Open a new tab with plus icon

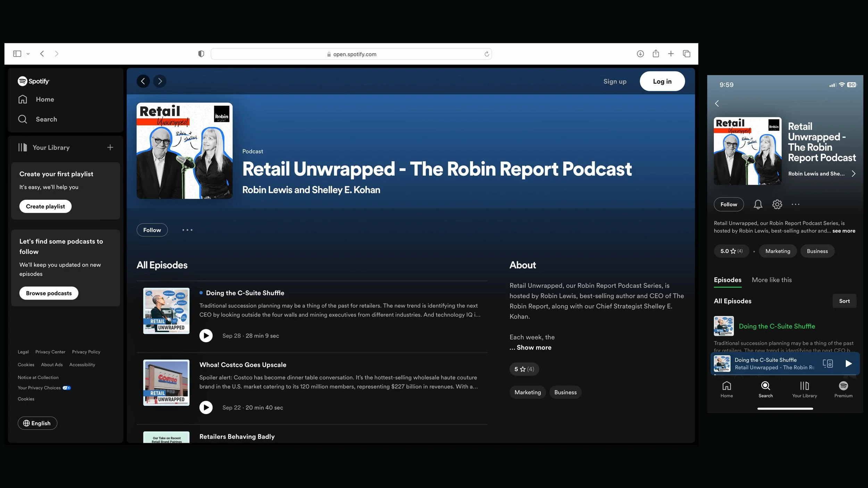pyautogui.click(x=671, y=54)
